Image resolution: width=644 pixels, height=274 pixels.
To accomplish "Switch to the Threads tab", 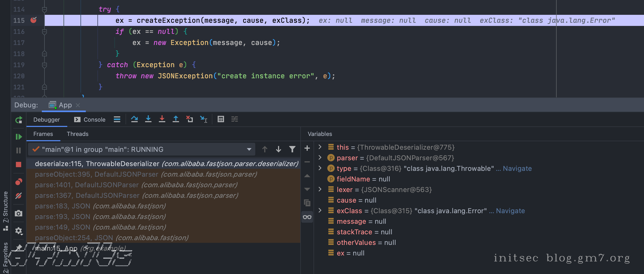I will pos(78,134).
